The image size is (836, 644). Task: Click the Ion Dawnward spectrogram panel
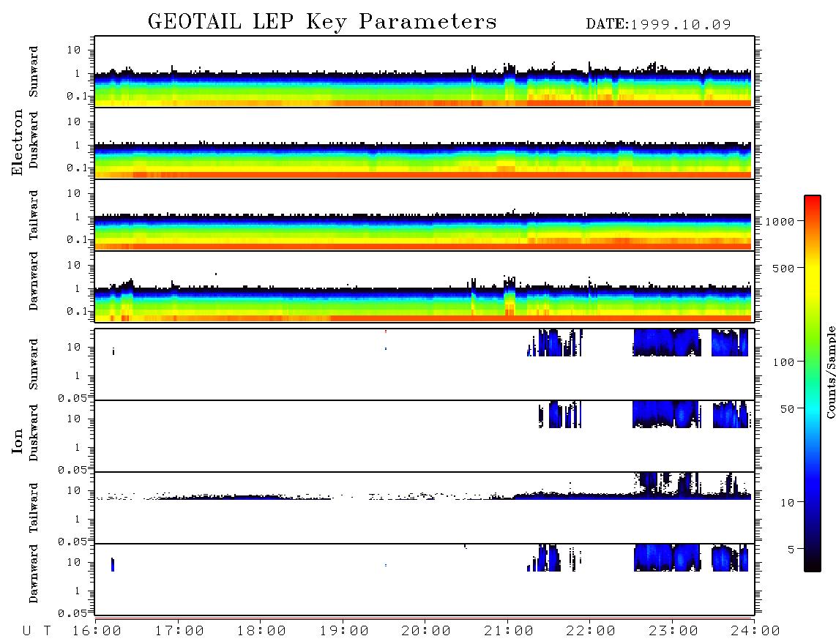[425, 580]
